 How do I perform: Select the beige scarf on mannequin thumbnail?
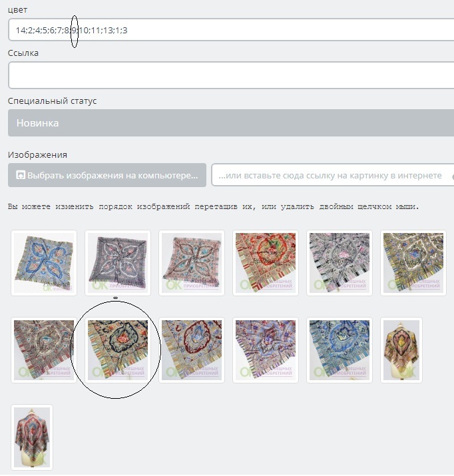[401, 350]
